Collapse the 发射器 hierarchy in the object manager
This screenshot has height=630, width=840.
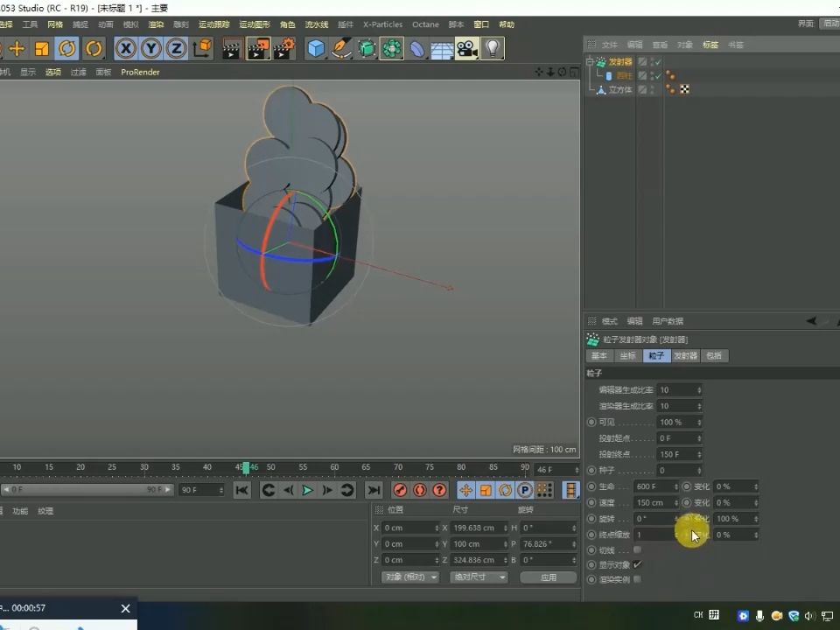[589, 61]
